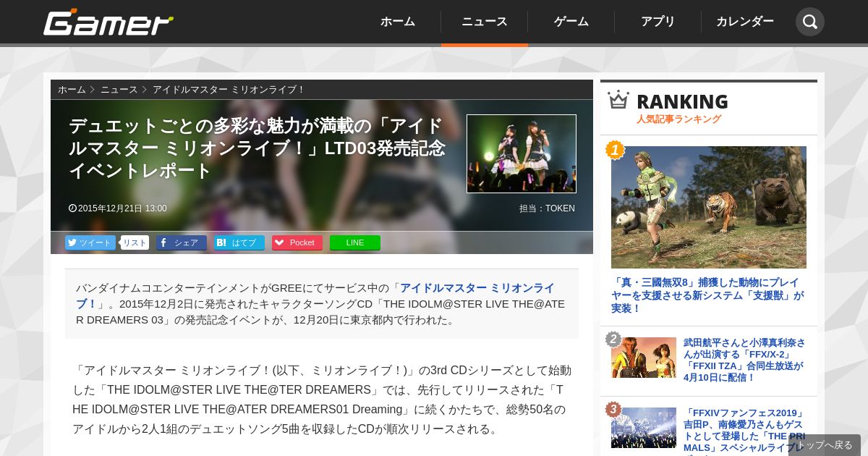Screen dimensions: 868x456
Task: Open the Twitter リスト button
Action: point(135,242)
